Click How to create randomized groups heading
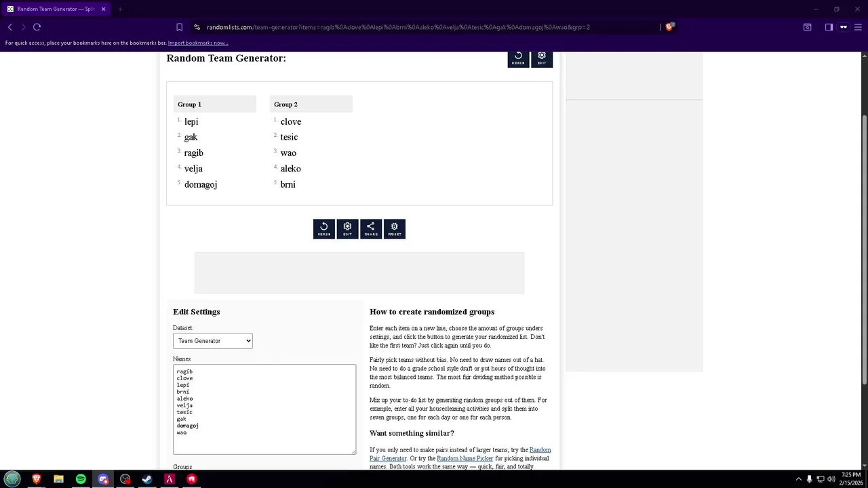 (x=432, y=312)
